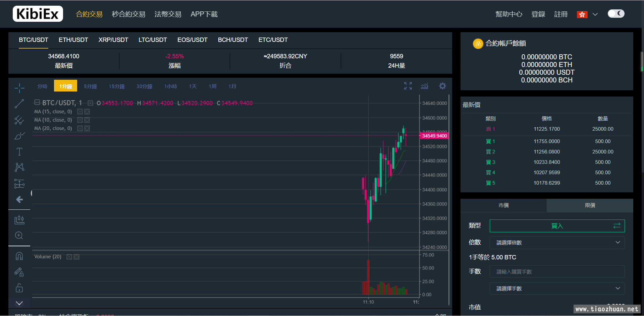The height and width of the screenshot is (316, 644).
Task: Click the KibiEx logo
Action: click(38, 14)
